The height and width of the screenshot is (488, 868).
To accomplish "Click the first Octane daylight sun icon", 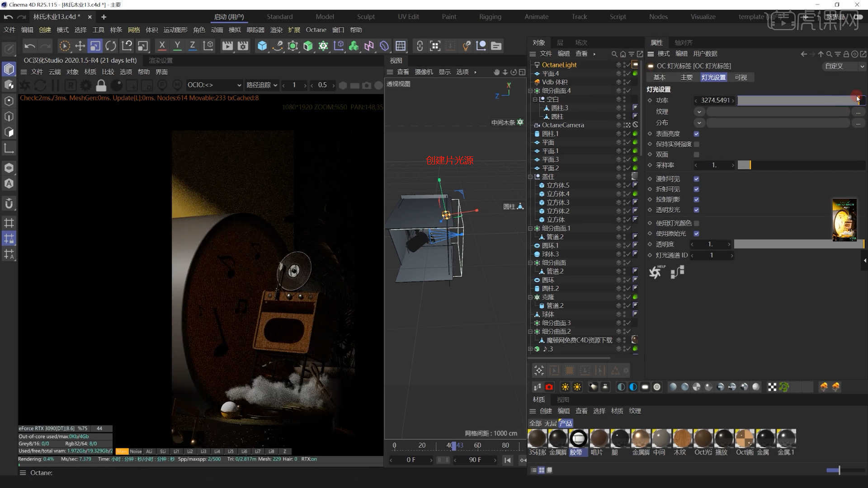I will (x=565, y=387).
